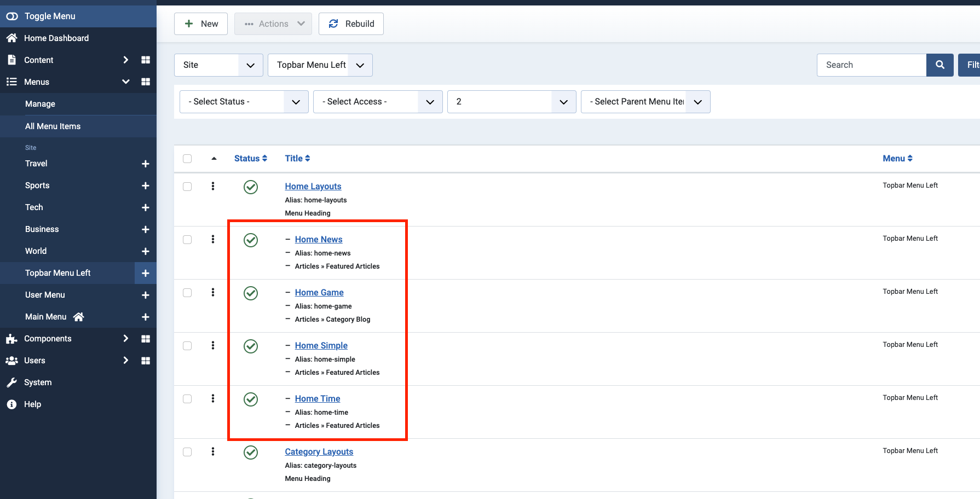Viewport: 980px width, 499px height.
Task: Expand the Topbar Menu Left menu selector
Action: tap(320, 65)
